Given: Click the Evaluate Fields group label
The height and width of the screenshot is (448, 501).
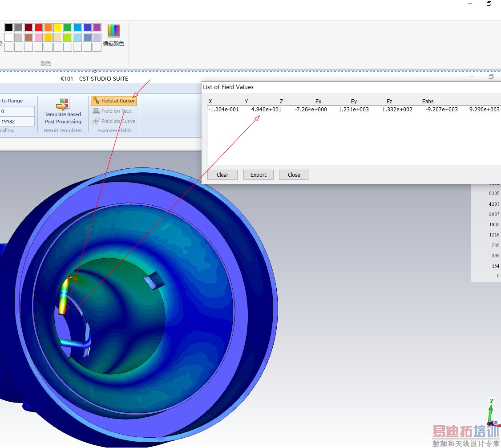Looking at the screenshot, I should (115, 130).
